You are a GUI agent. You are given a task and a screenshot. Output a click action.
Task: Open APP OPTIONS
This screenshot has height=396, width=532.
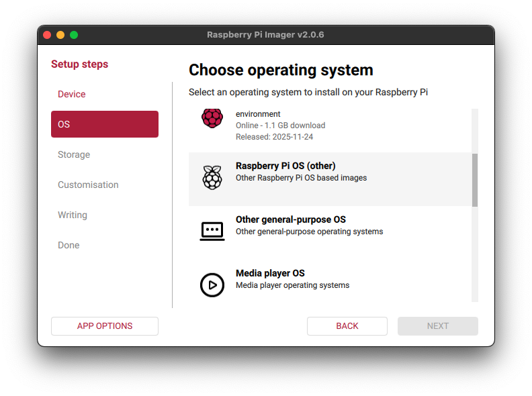tap(105, 326)
